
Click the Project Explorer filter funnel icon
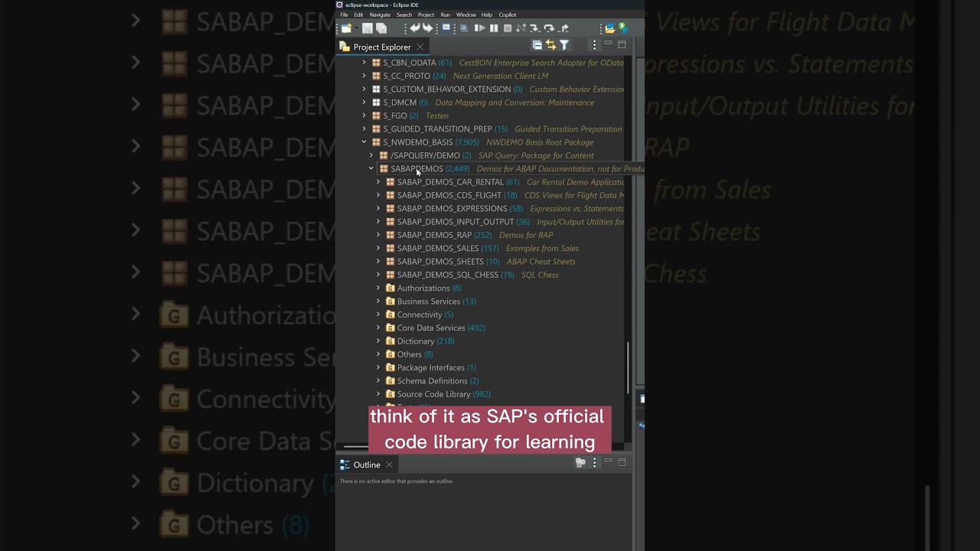(564, 45)
